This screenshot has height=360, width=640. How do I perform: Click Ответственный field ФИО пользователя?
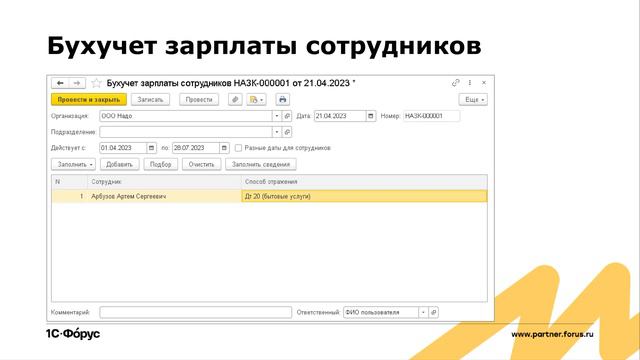[381, 312]
